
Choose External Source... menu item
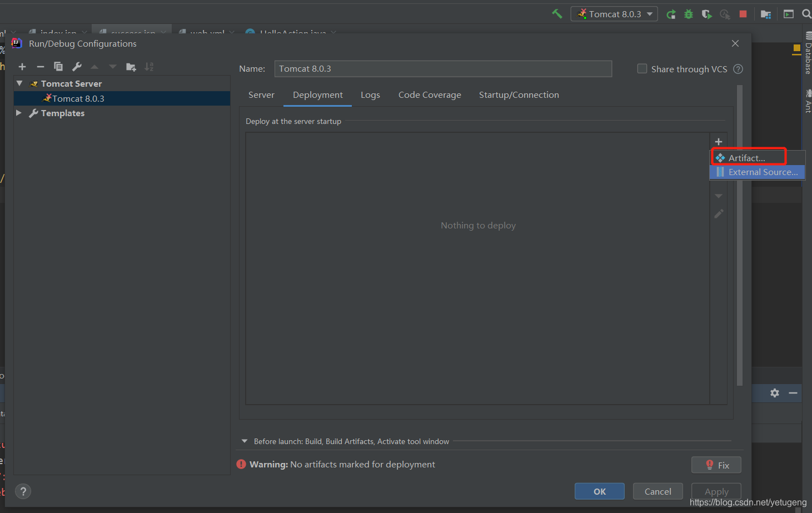pyautogui.click(x=757, y=172)
